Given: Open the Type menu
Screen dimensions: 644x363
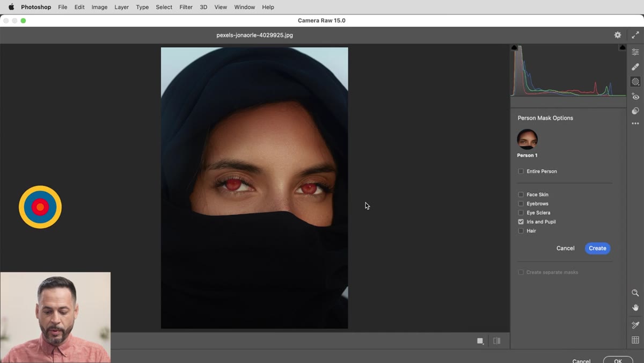Looking at the screenshot, I should click(142, 7).
